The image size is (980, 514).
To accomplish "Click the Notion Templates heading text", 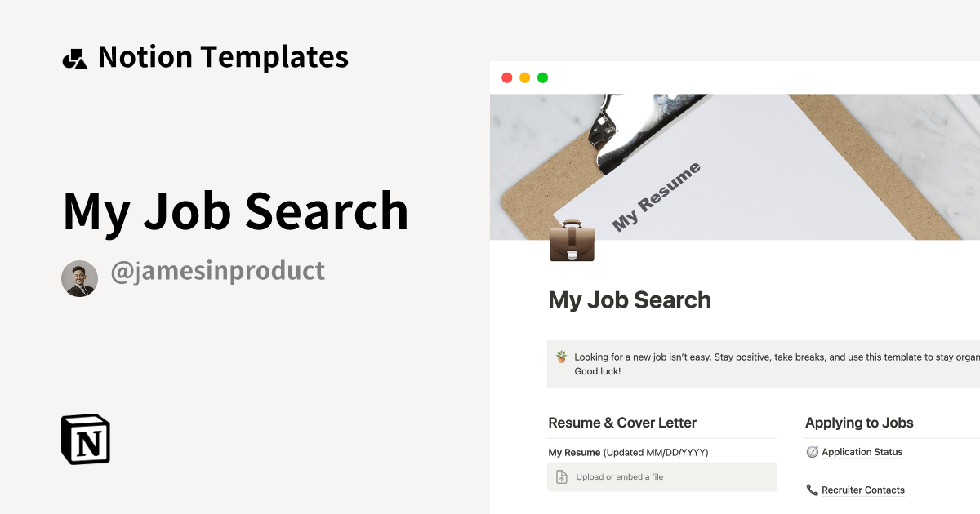I will pyautogui.click(x=223, y=57).
